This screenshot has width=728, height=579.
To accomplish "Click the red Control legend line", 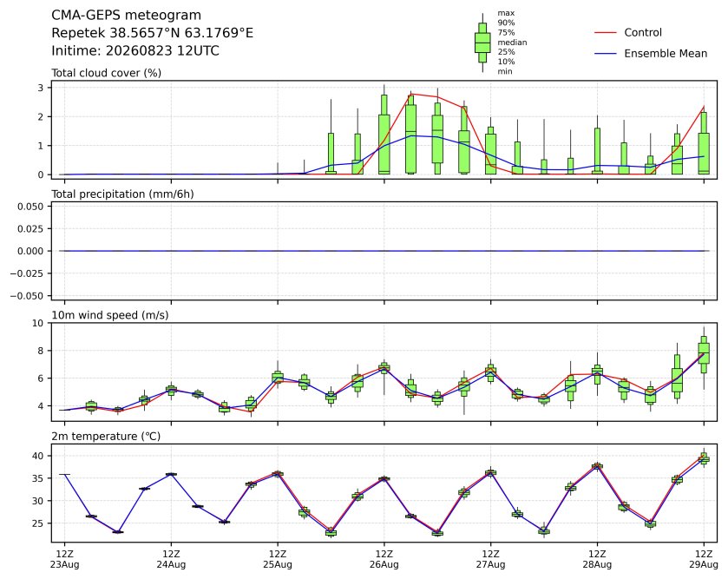I will click(606, 32).
